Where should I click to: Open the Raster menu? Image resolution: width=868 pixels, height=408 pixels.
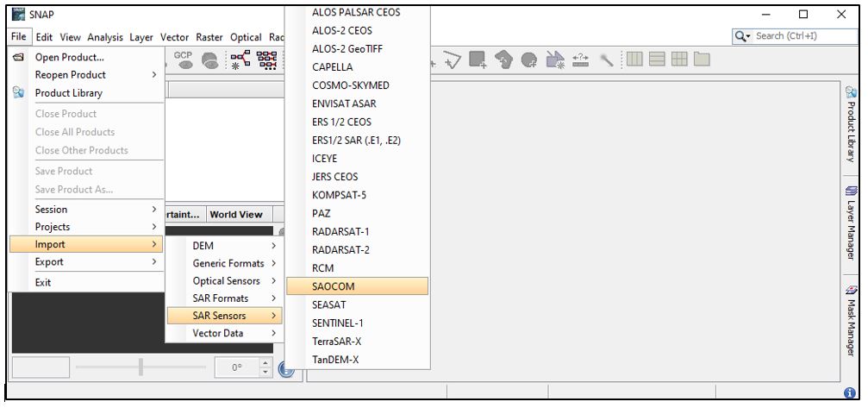pyautogui.click(x=209, y=37)
